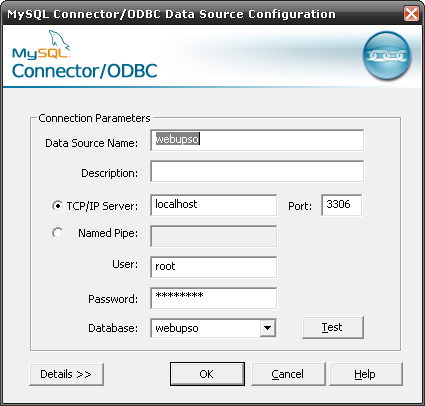Select the TCP/IP Server radio button
The image size is (425, 406).
click(58, 206)
